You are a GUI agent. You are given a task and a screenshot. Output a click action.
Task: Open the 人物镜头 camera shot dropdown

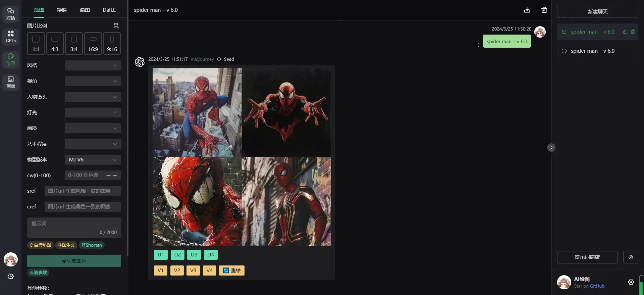[93, 97]
